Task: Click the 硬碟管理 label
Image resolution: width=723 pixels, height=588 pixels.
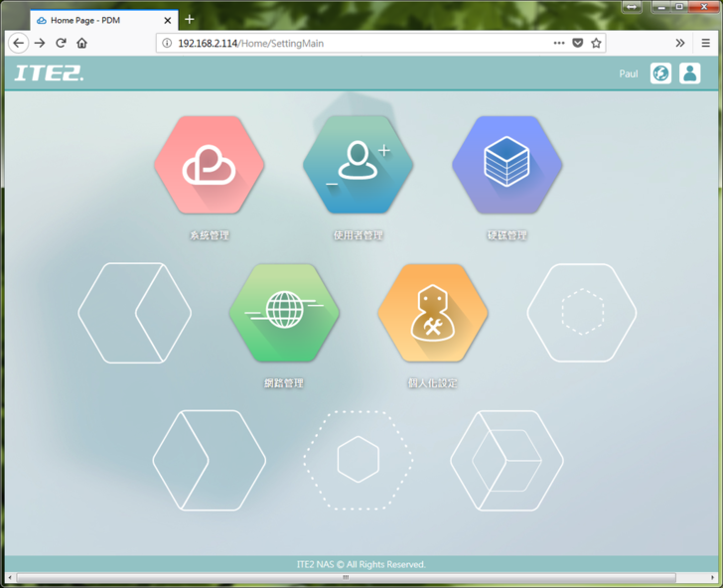Action: (506, 235)
